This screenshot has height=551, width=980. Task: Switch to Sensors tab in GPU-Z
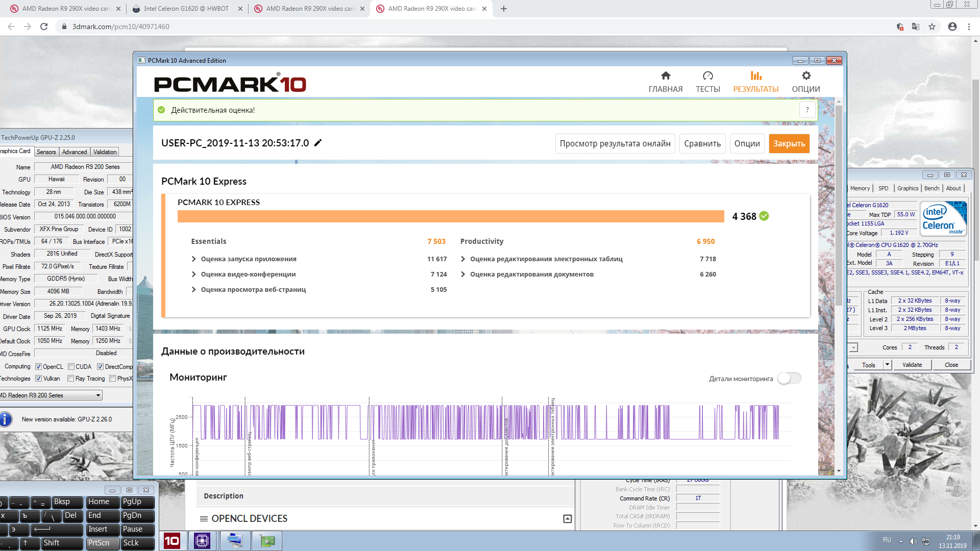pyautogui.click(x=46, y=152)
